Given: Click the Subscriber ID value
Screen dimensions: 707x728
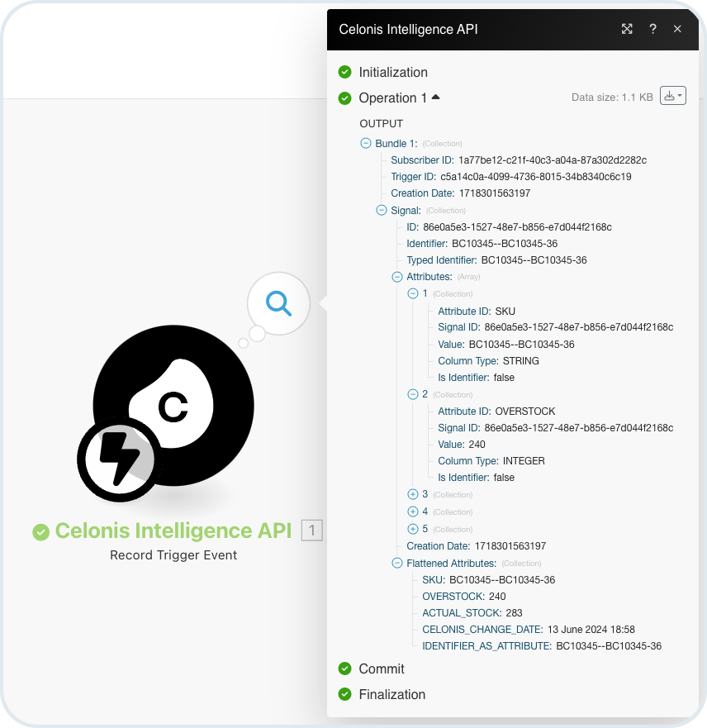Looking at the screenshot, I should 553,160.
